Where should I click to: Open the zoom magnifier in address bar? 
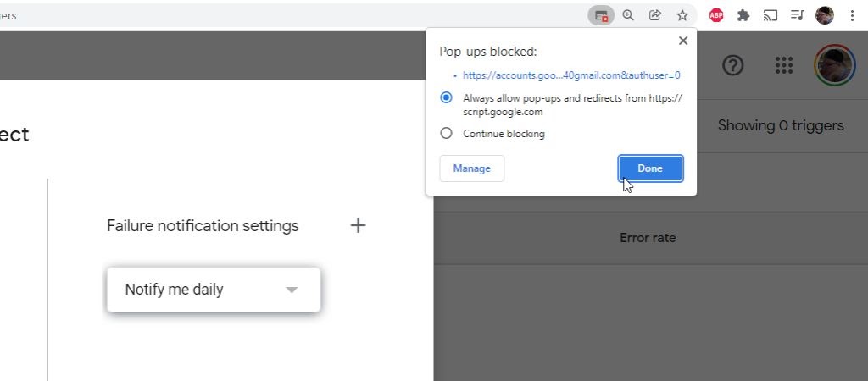[x=628, y=15]
